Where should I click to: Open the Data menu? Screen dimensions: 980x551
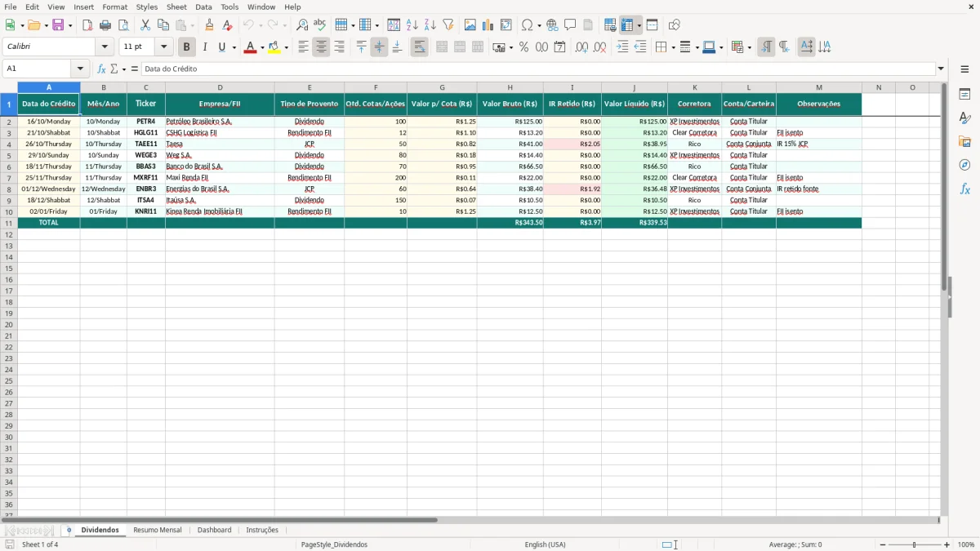pyautogui.click(x=203, y=7)
